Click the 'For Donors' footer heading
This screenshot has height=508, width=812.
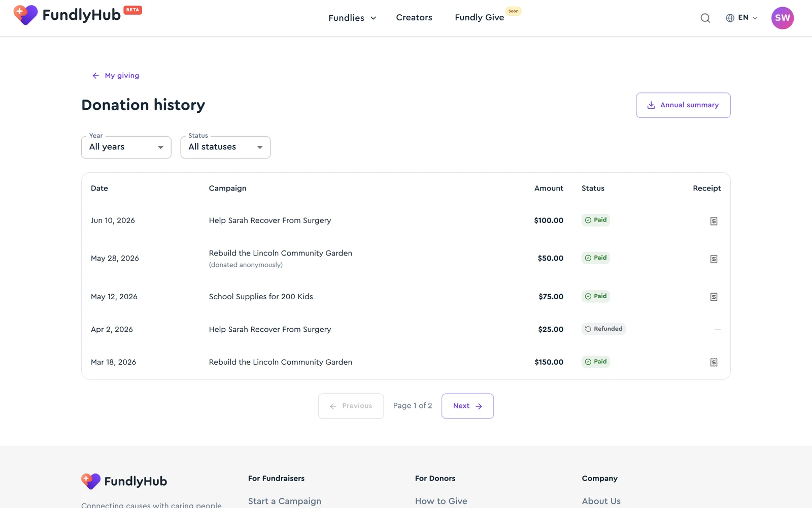[435, 479]
